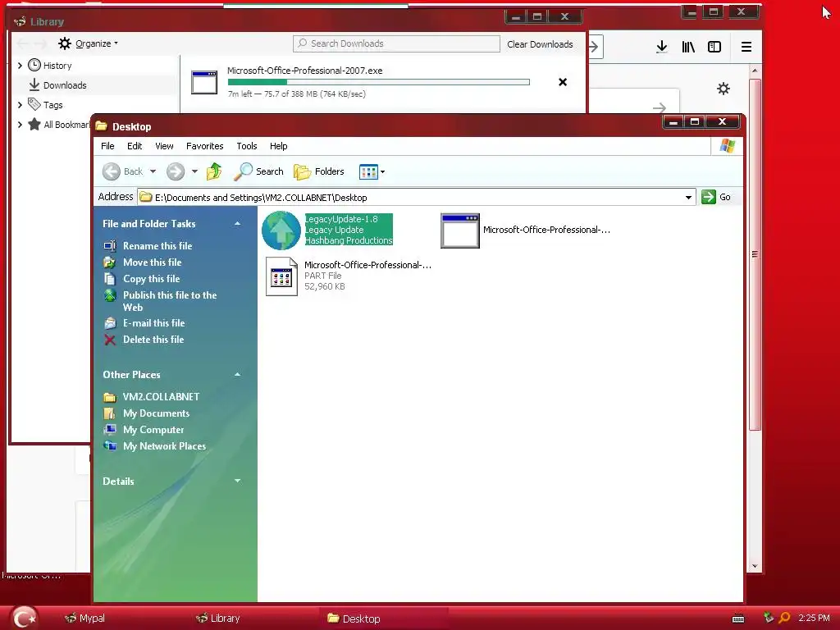Toggle browser sidebar icon
Image resolution: width=840 pixels, height=630 pixels.
pyautogui.click(x=714, y=47)
